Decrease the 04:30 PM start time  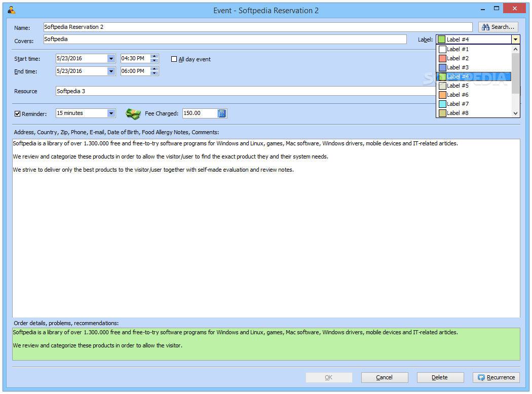coord(155,61)
